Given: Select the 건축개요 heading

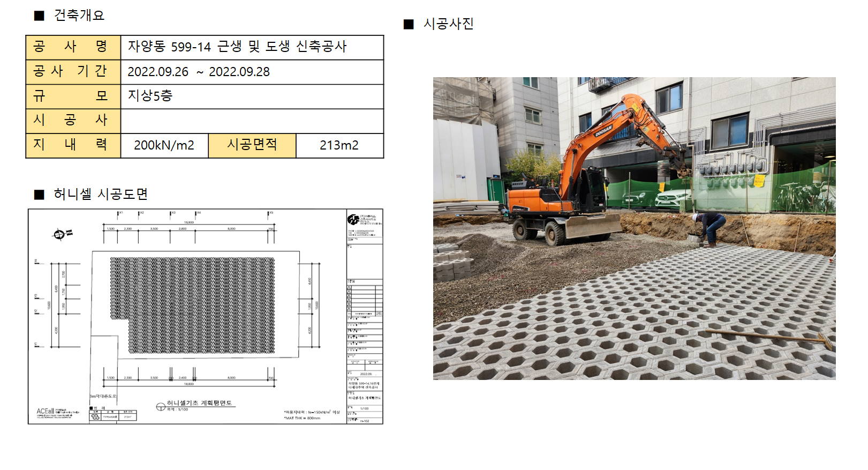Looking at the screenshot, I should (79, 15).
